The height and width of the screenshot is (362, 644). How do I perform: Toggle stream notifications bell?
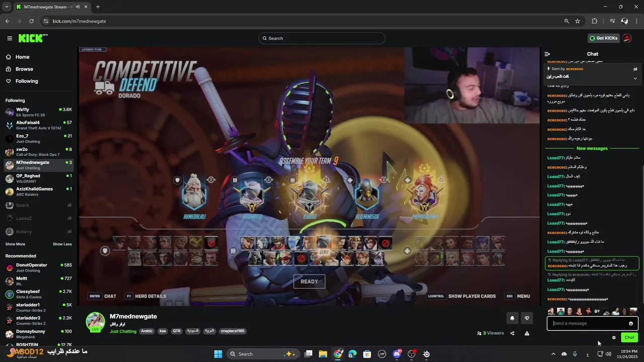[x=512, y=318]
